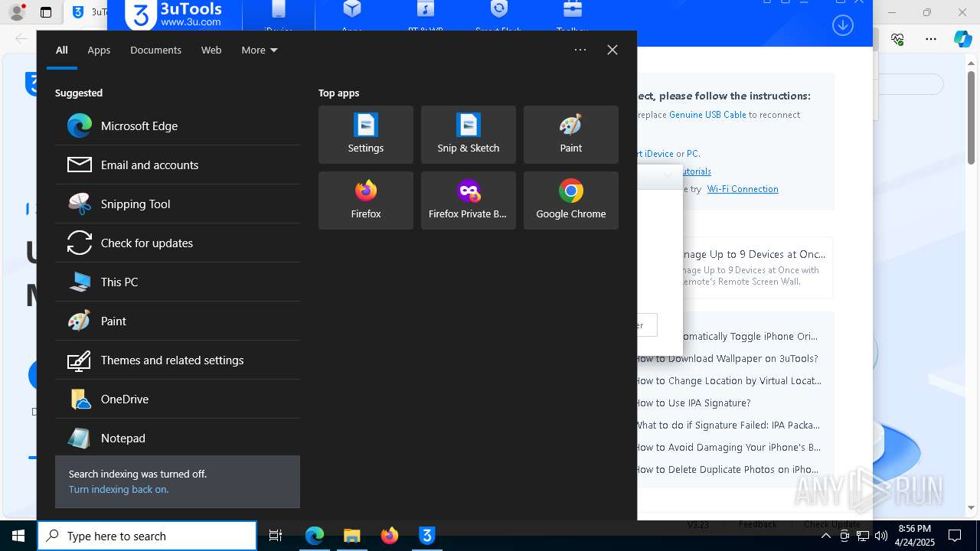The width and height of the screenshot is (980, 551).
Task: Open Themes and related settings
Action: coord(178,360)
